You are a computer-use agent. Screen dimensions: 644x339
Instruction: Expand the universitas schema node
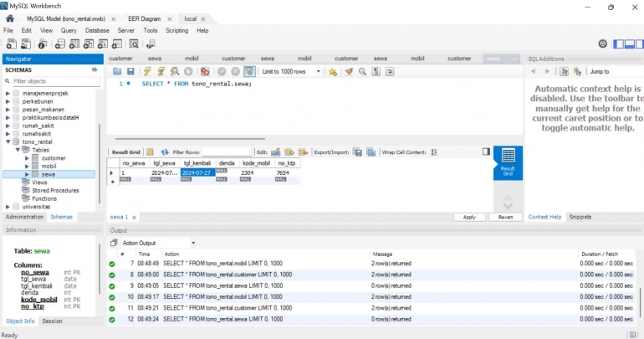click(8, 206)
